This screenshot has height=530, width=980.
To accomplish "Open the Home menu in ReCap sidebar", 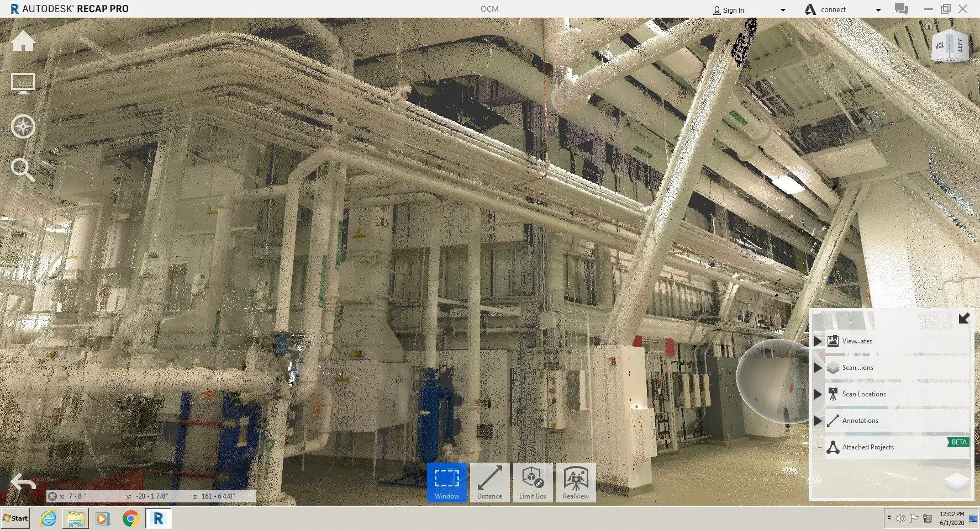I will (x=23, y=41).
